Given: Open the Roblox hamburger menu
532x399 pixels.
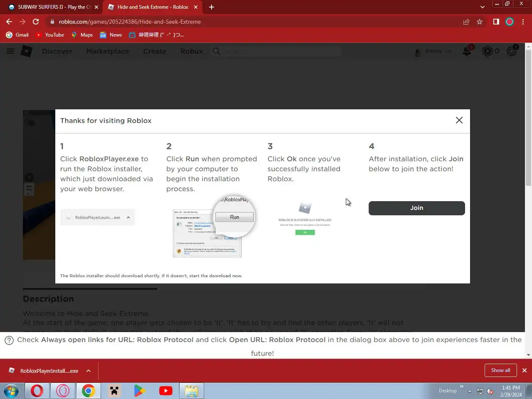Looking at the screenshot, I should pos(10,51).
